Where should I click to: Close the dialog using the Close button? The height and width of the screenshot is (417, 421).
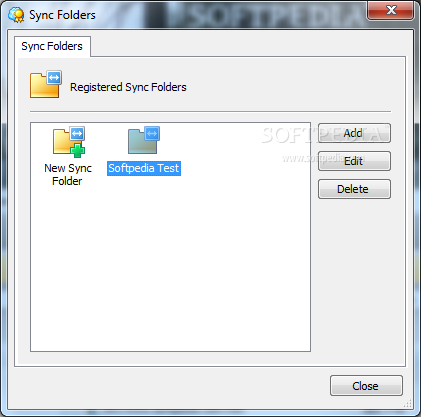tap(366, 386)
